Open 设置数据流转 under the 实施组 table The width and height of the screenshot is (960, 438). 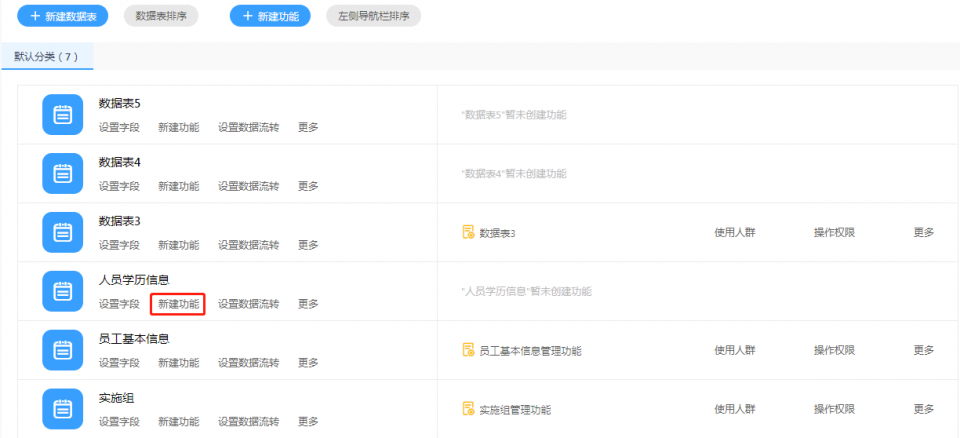coord(249,421)
